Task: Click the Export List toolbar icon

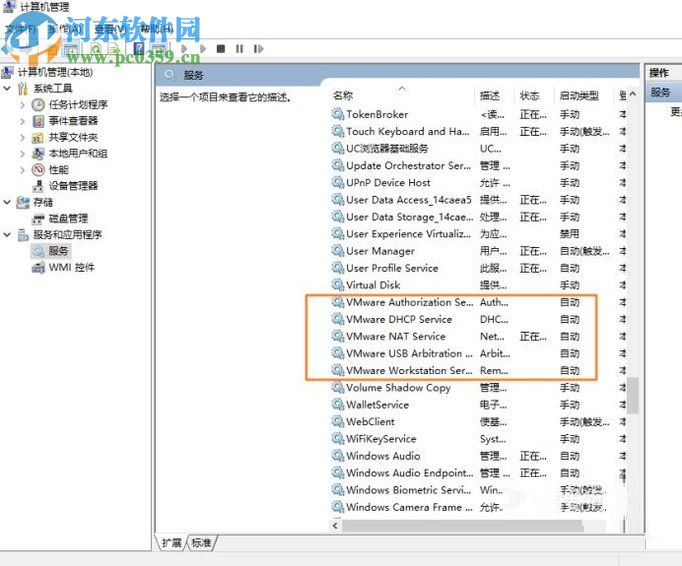Action: (x=114, y=48)
